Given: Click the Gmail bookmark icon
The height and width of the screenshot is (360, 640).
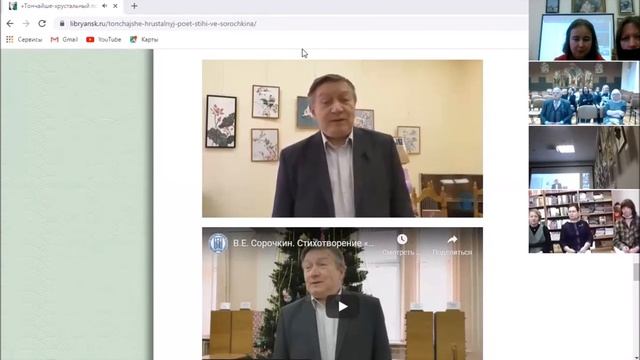Looking at the screenshot, I should coord(54,40).
